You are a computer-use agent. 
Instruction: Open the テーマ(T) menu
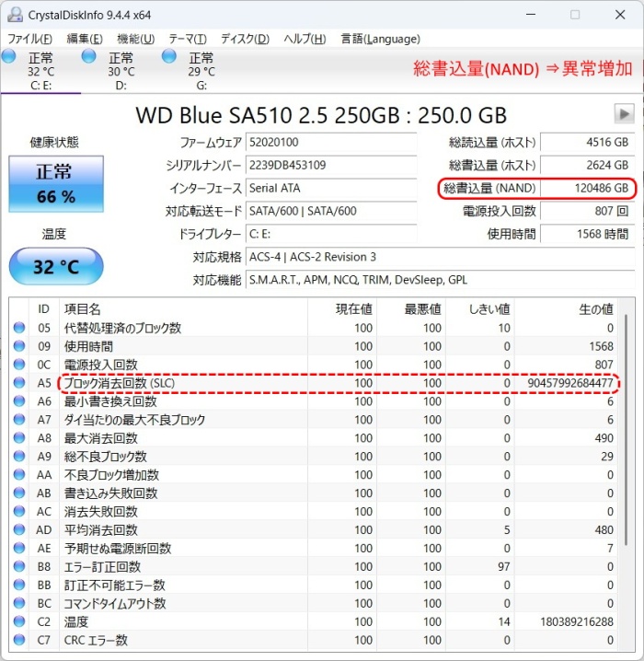tap(188, 39)
